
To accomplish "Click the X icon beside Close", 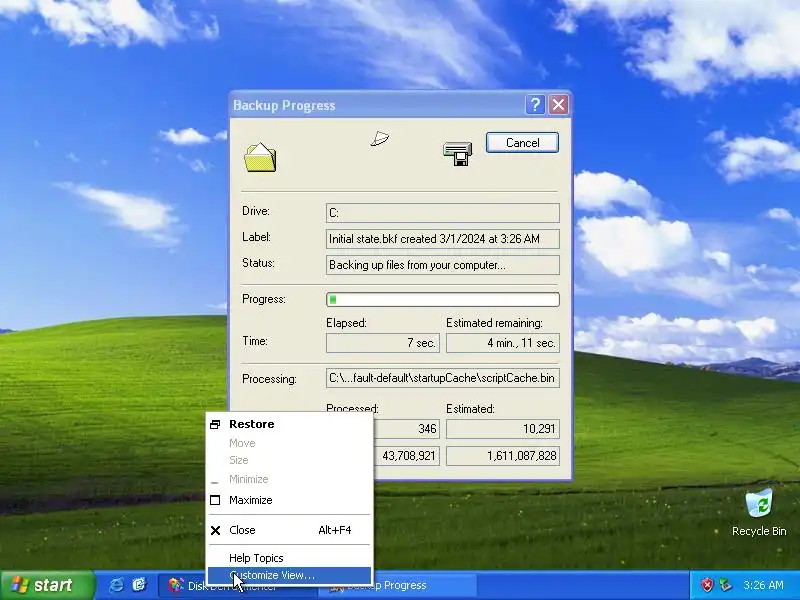I will click(x=215, y=530).
